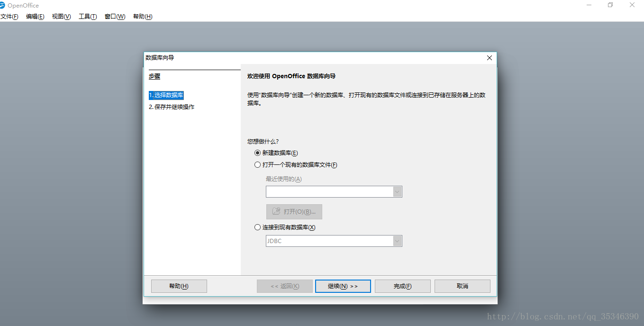644x326 pixels.
Task: Click the 完成(F) button
Action: [x=403, y=286]
